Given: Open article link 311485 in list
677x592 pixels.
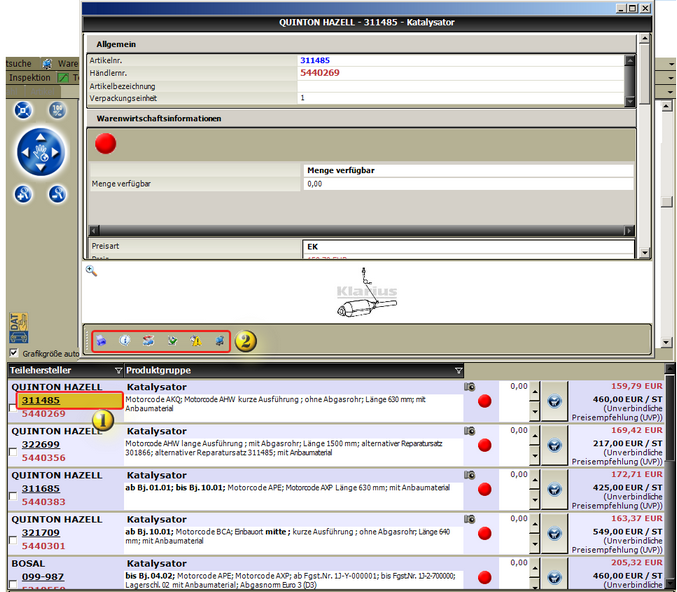Looking at the screenshot, I should pos(41,400).
